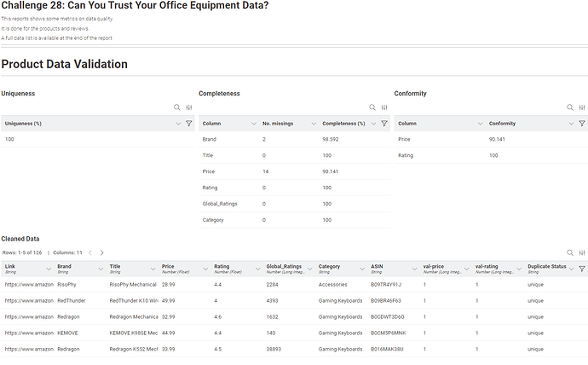Click the Price row in Completeness table
588x365 pixels.
pyautogui.click(x=209, y=171)
